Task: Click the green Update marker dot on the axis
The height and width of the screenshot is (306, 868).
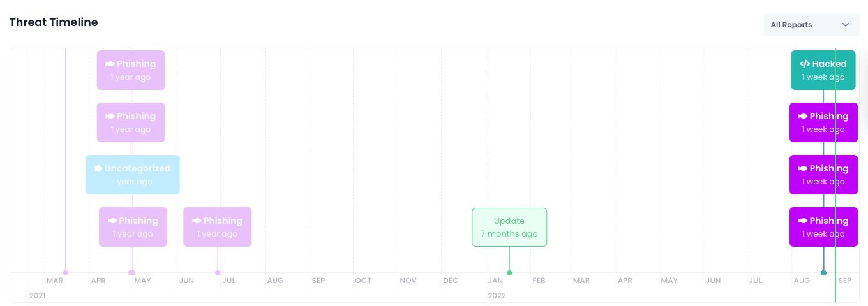Action: 509,273
